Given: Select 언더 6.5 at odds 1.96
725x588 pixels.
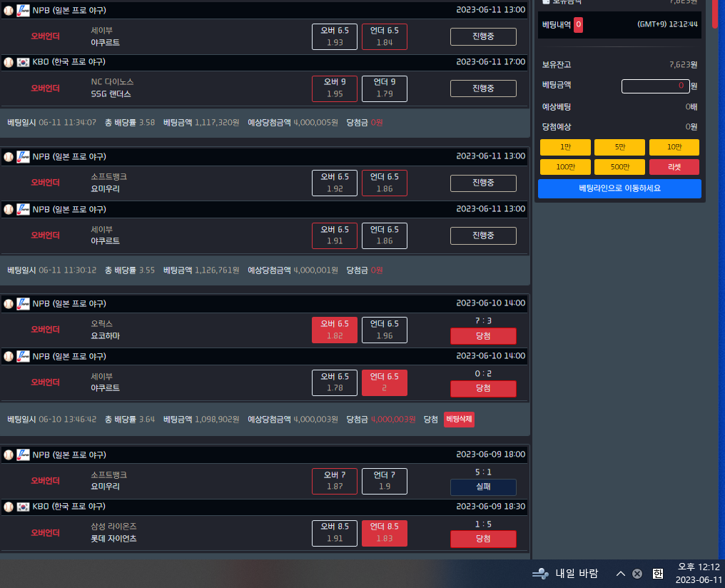Looking at the screenshot, I should coord(384,330).
